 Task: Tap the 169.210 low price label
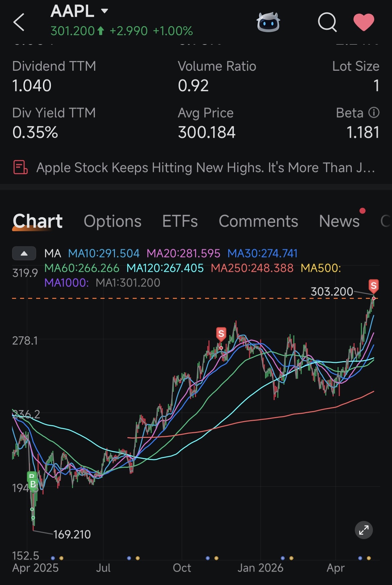click(72, 534)
